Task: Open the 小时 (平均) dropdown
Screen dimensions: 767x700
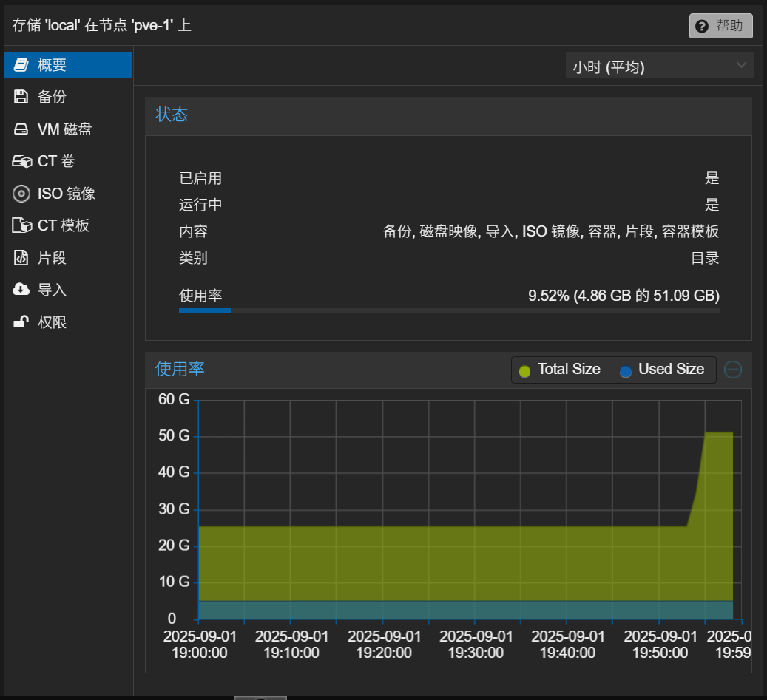Action: click(659, 66)
